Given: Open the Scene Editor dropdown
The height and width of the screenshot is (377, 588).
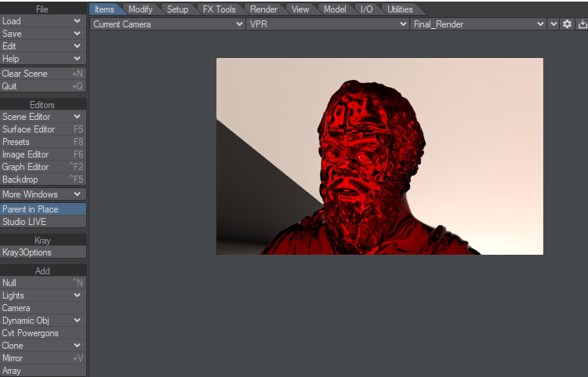Looking at the screenshot, I should 42,117.
